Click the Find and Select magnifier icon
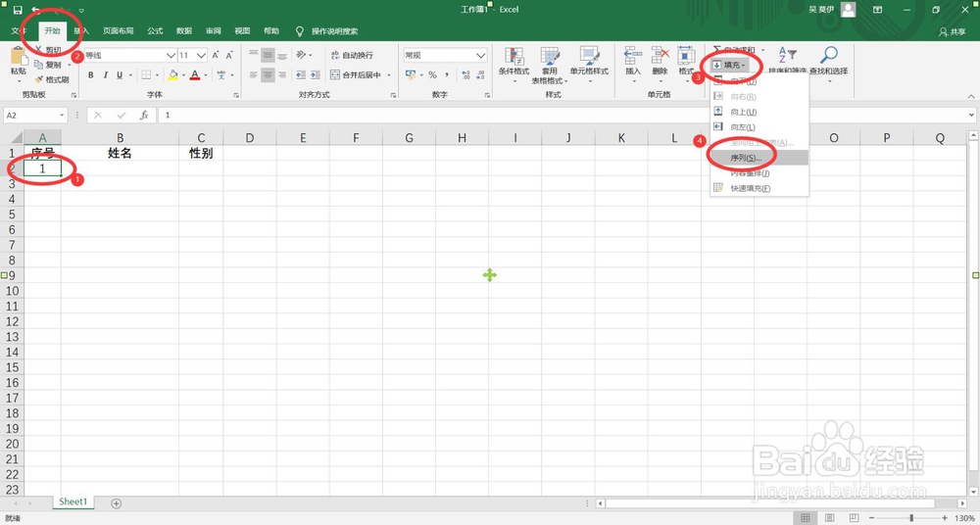Image resolution: width=980 pixels, height=525 pixels. tap(829, 55)
